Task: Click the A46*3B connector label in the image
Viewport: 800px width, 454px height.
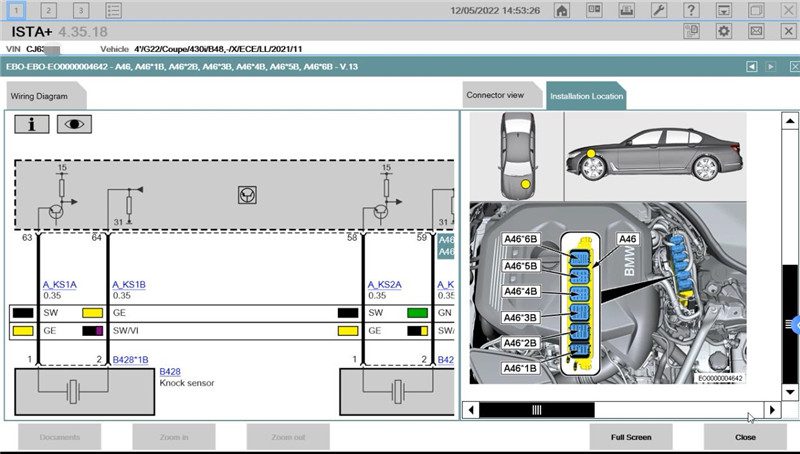Action: point(520,317)
